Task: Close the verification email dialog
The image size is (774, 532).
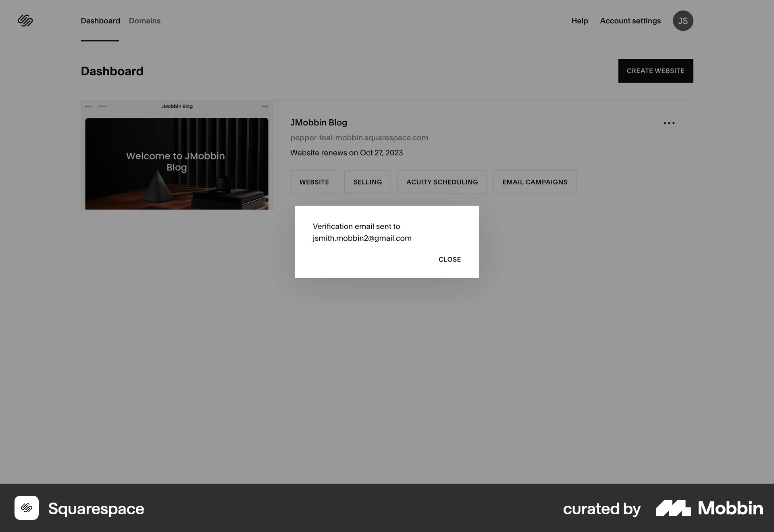Action: pos(449,259)
